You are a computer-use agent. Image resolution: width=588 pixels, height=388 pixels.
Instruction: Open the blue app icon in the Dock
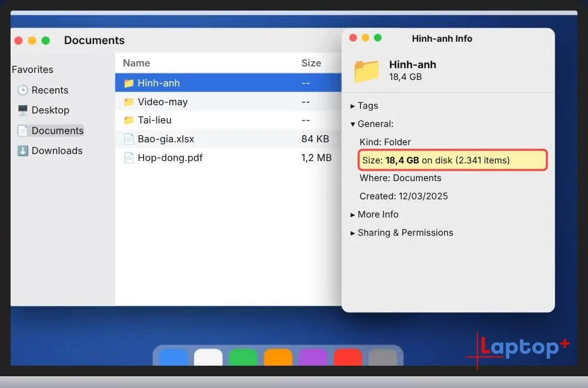point(173,357)
